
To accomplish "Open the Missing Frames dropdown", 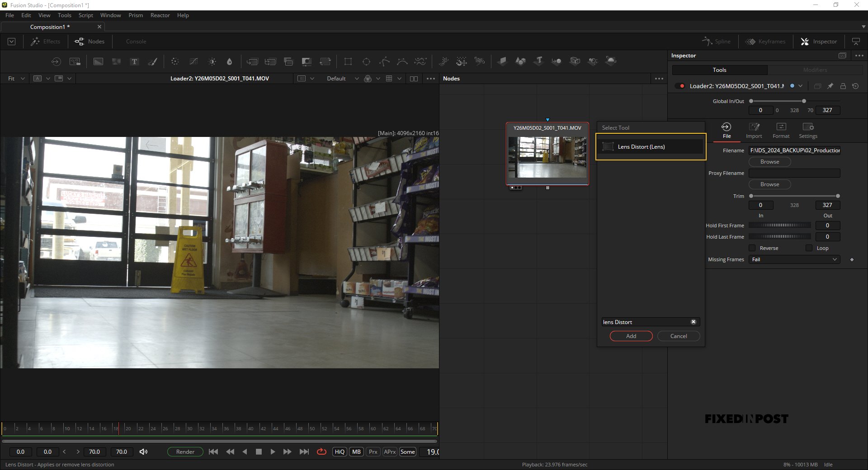I will [x=794, y=259].
